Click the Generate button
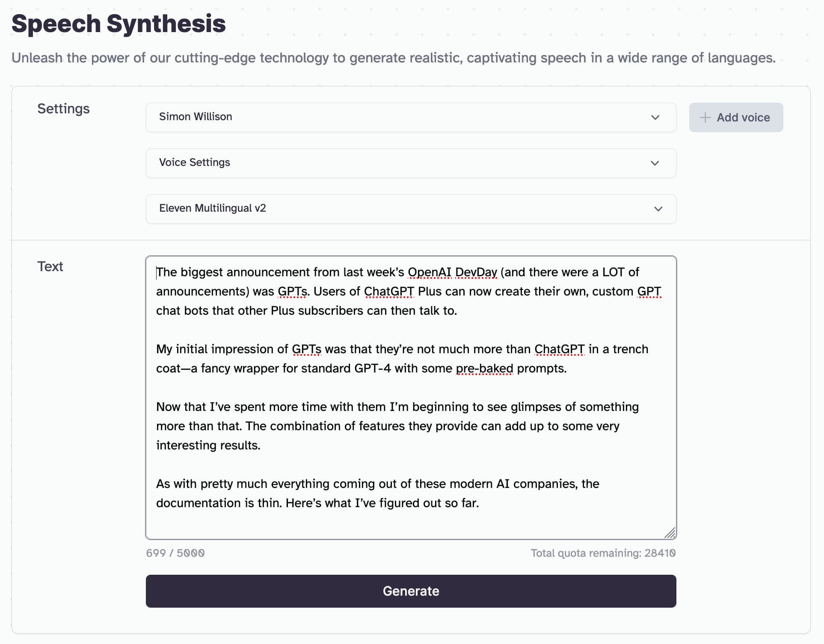 [411, 591]
